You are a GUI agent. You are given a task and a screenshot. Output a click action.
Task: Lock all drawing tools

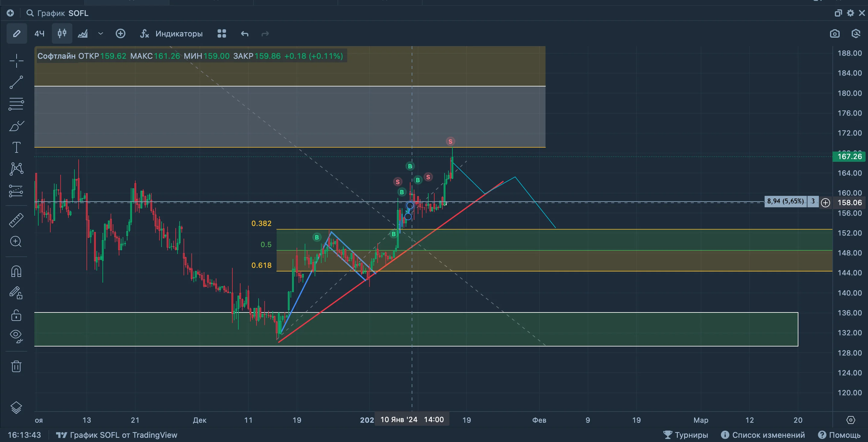point(16,315)
